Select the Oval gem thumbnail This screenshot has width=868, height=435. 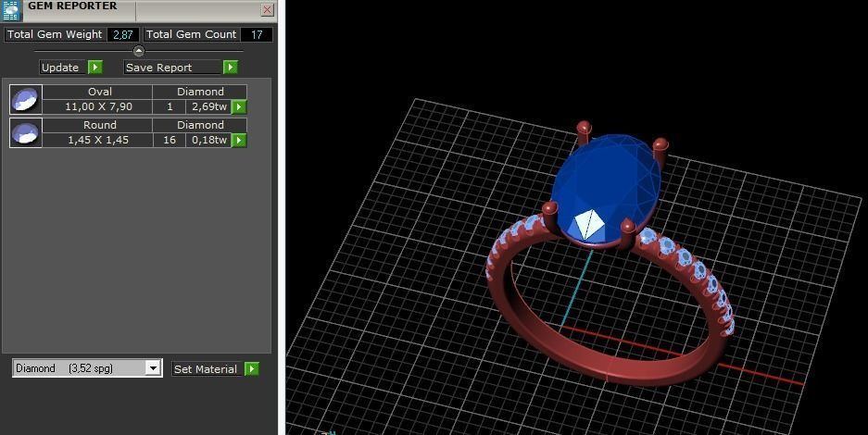(25, 99)
